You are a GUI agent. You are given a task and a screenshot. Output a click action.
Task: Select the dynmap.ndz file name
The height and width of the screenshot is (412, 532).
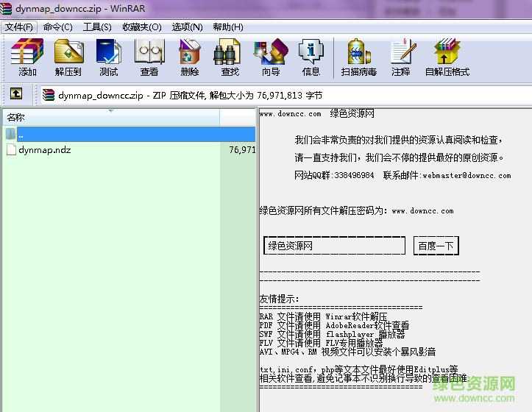pyautogui.click(x=45, y=149)
